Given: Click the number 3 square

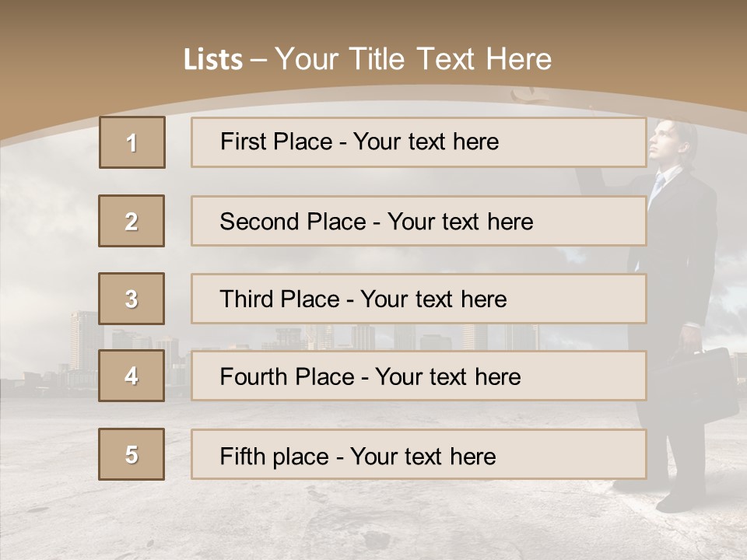Looking at the screenshot, I should [132, 299].
